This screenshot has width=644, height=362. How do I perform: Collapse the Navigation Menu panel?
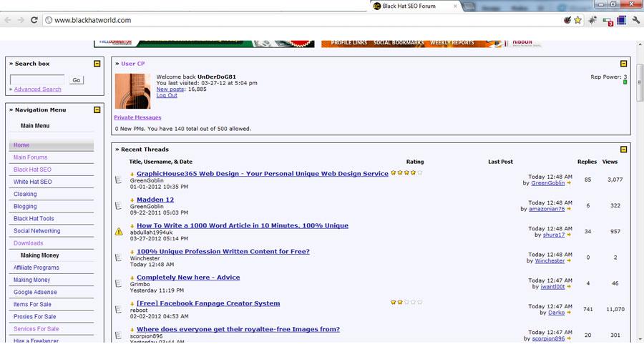[97, 109]
